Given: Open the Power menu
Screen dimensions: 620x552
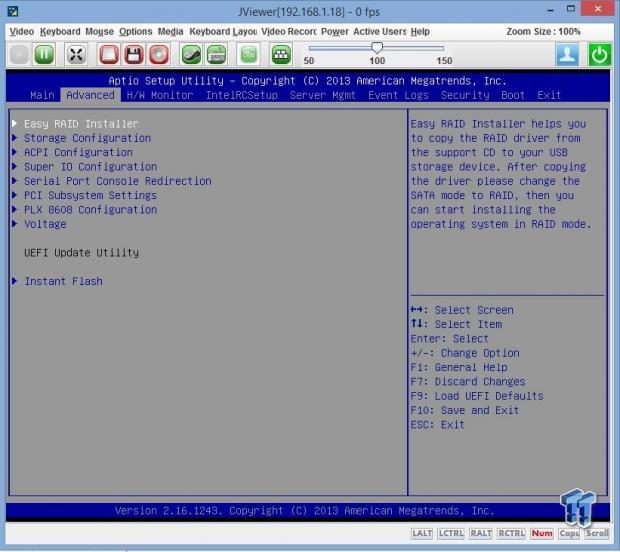Looking at the screenshot, I should [335, 31].
